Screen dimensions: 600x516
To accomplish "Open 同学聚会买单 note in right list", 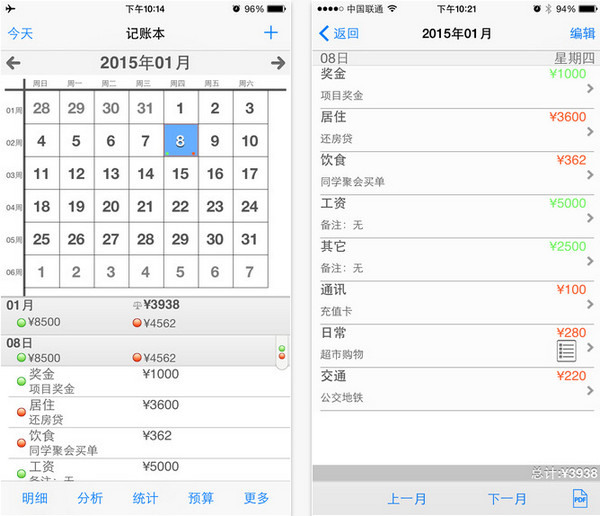I will point(352,181).
